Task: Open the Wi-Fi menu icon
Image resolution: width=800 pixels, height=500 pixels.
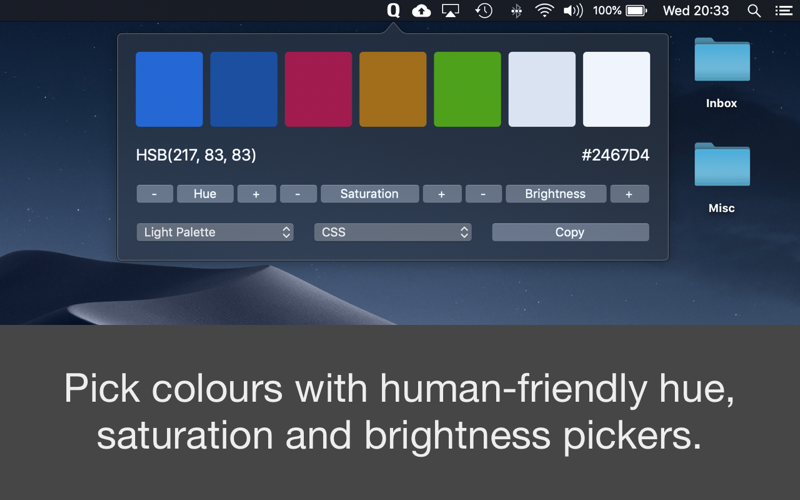Action: (x=544, y=10)
